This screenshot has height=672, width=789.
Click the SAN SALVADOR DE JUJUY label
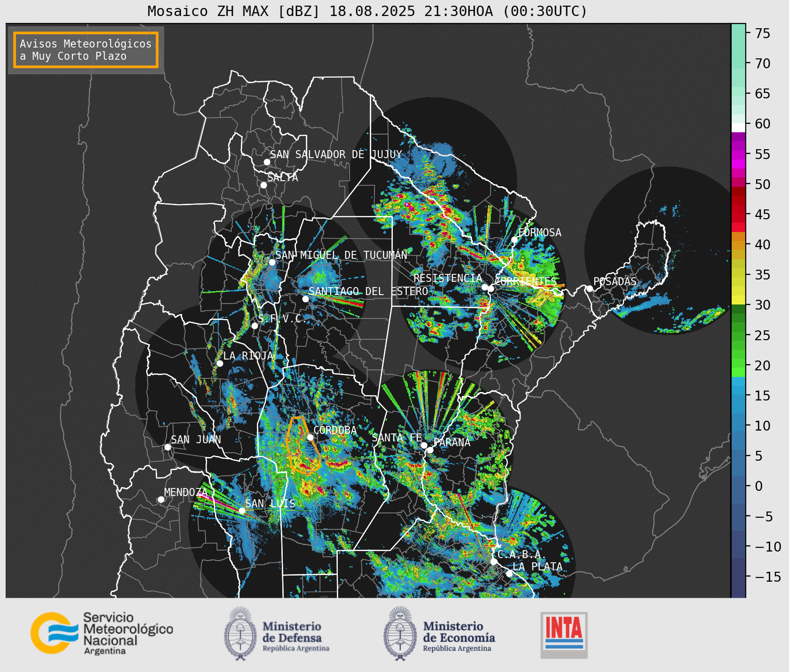click(336, 154)
